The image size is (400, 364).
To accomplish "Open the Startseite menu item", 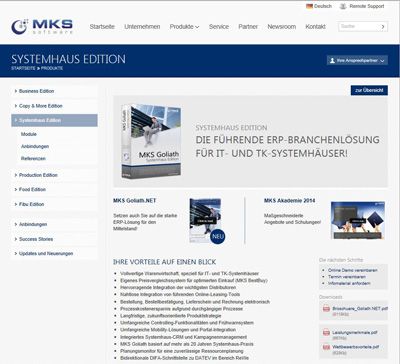I will [x=102, y=27].
